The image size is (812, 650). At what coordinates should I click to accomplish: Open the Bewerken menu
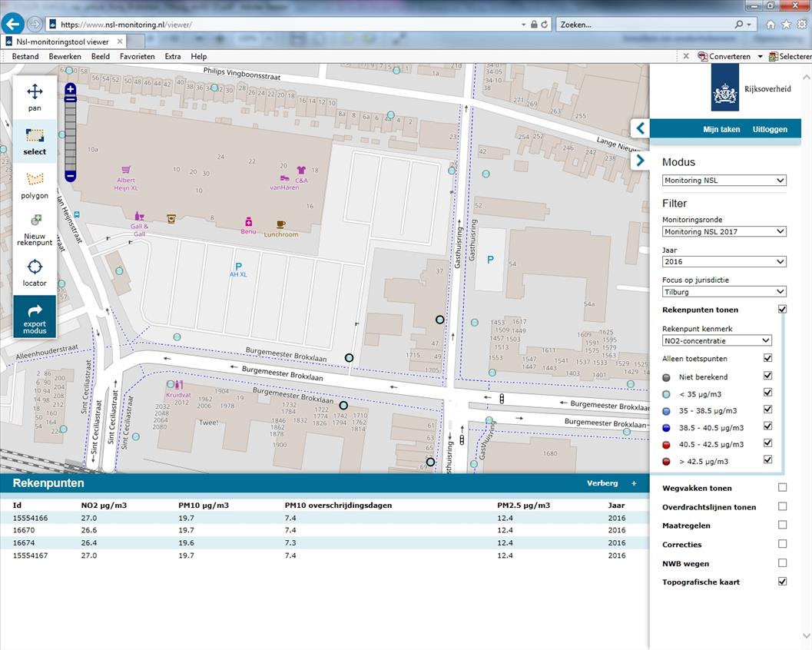65,56
